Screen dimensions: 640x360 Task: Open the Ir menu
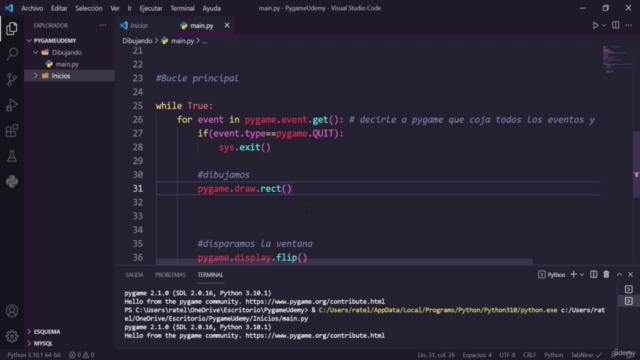pos(129,8)
